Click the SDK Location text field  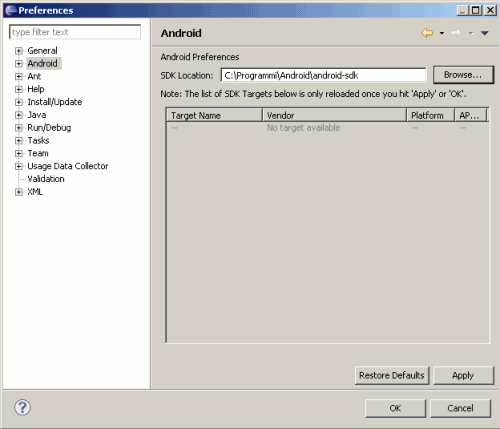(x=323, y=75)
